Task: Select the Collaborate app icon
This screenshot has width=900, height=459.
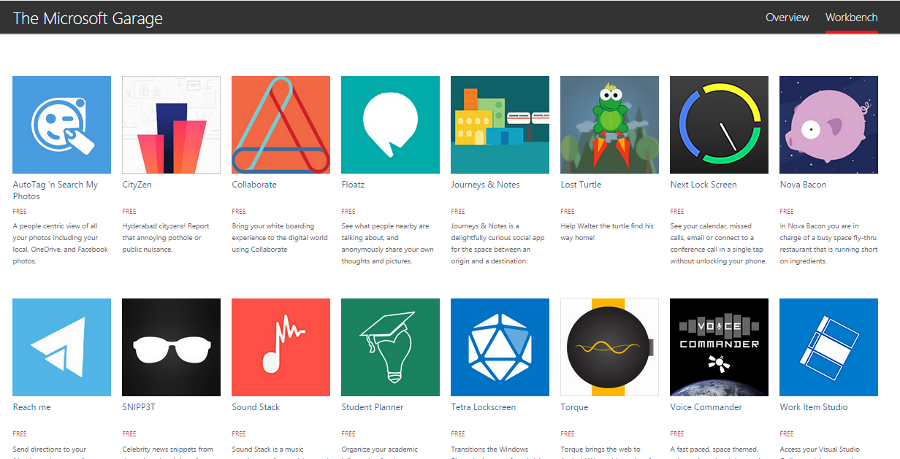Action: (281, 125)
